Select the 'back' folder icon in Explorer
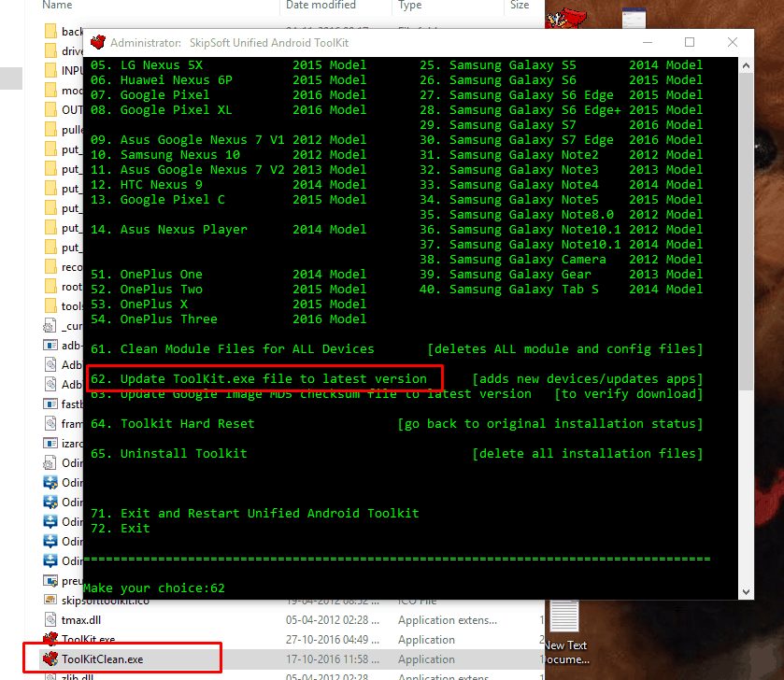 [x=50, y=31]
